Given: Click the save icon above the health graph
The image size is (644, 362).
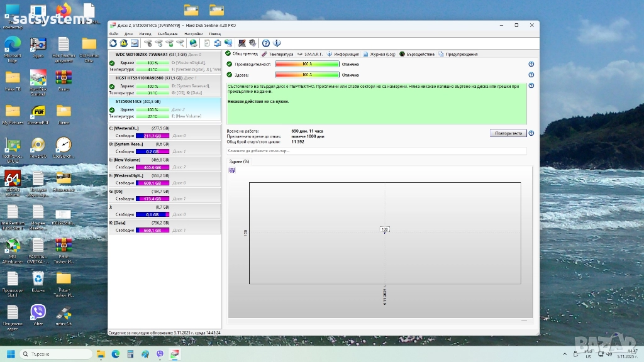Looking at the screenshot, I should click(x=232, y=170).
